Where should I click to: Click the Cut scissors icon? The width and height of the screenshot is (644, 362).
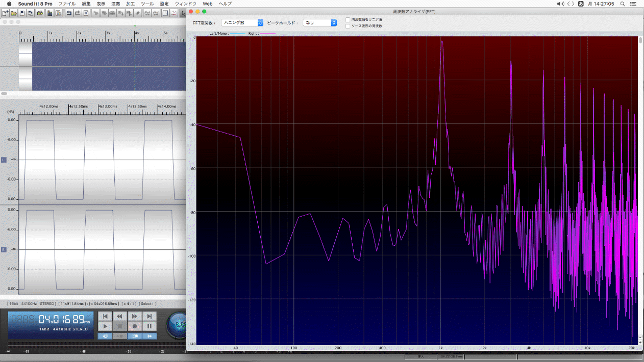[x=95, y=12]
